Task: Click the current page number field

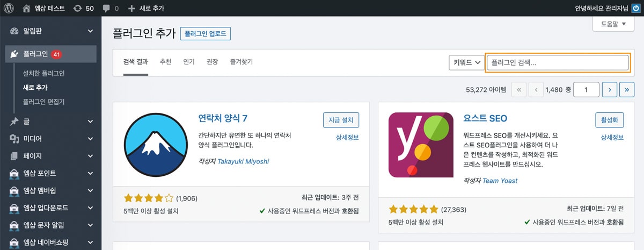Action: (x=586, y=90)
